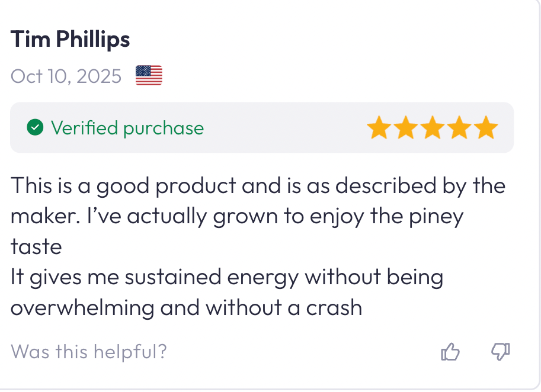Click the line starting "maker. I've actually grown"
541x392 pixels.
(x=236, y=216)
